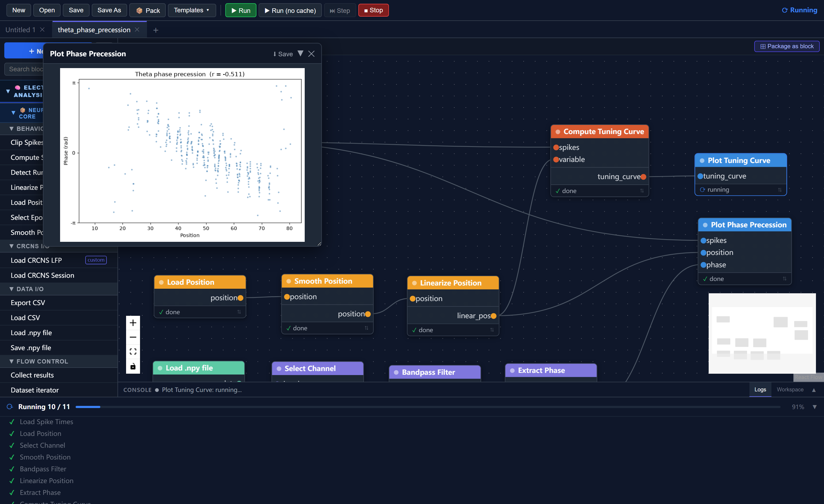Collapse the CRCNS I/O section
The height and width of the screenshot is (504, 824).
[x=59, y=246]
